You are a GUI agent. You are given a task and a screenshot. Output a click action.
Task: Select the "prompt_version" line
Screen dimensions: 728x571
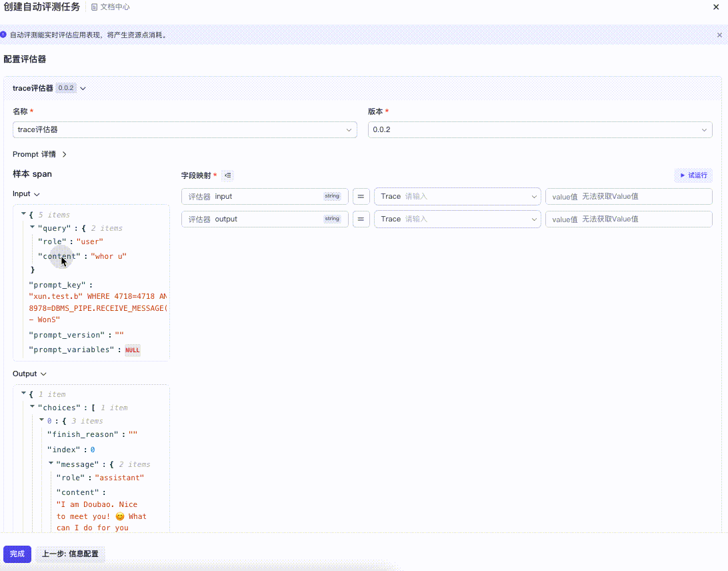[76, 335]
